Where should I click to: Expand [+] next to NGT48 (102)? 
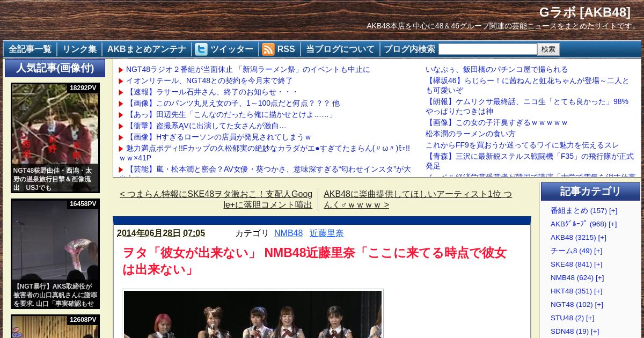coord(599,304)
